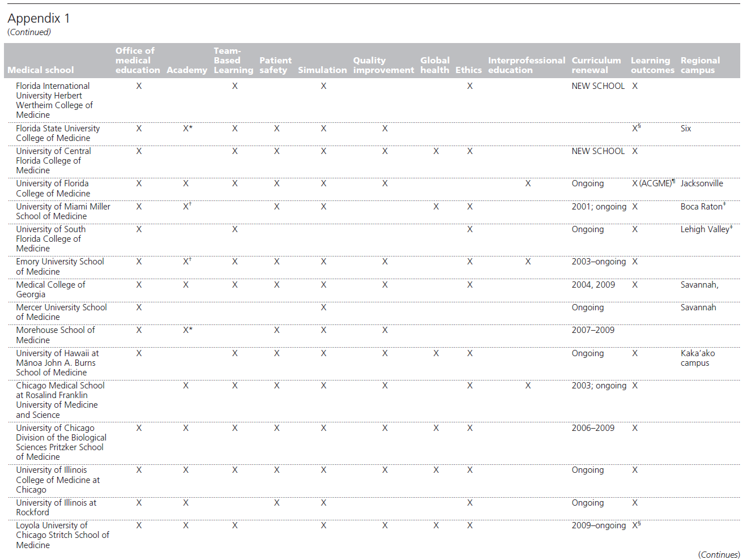This screenshot has height=560, width=747.
Task: Click Ongoing in Mercer University row
Action: [587, 307]
